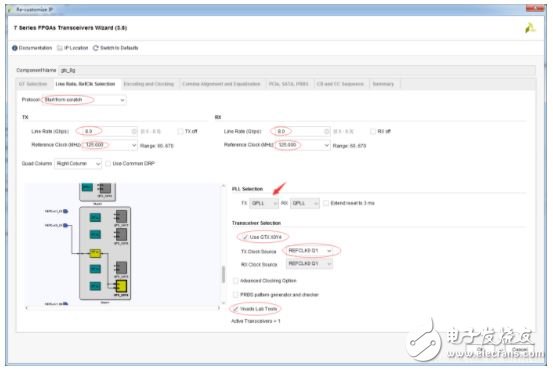Open the Documentation link
The height and width of the screenshot is (370, 553).
pyautogui.click(x=32, y=48)
